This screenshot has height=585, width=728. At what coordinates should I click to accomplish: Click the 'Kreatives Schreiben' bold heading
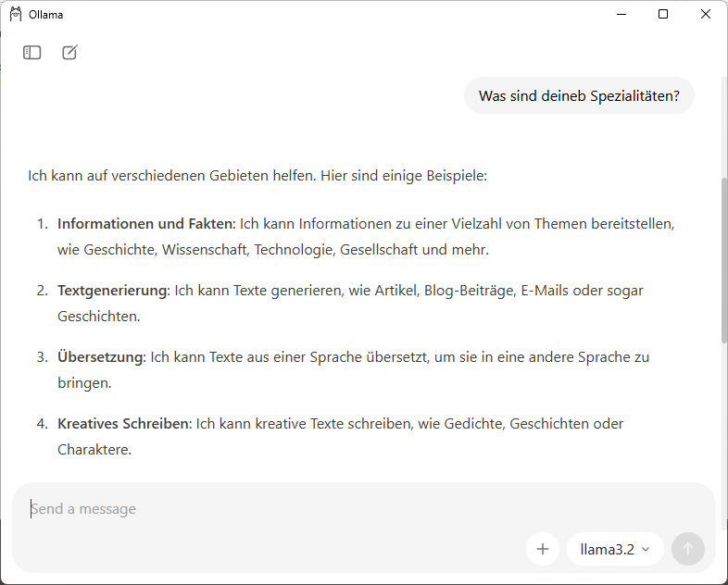(123, 424)
